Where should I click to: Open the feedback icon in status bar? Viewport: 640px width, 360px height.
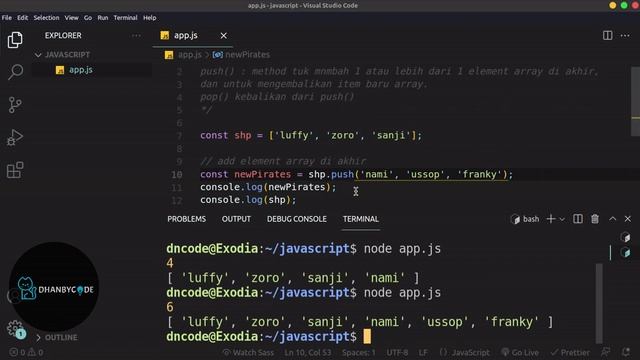(x=606, y=352)
